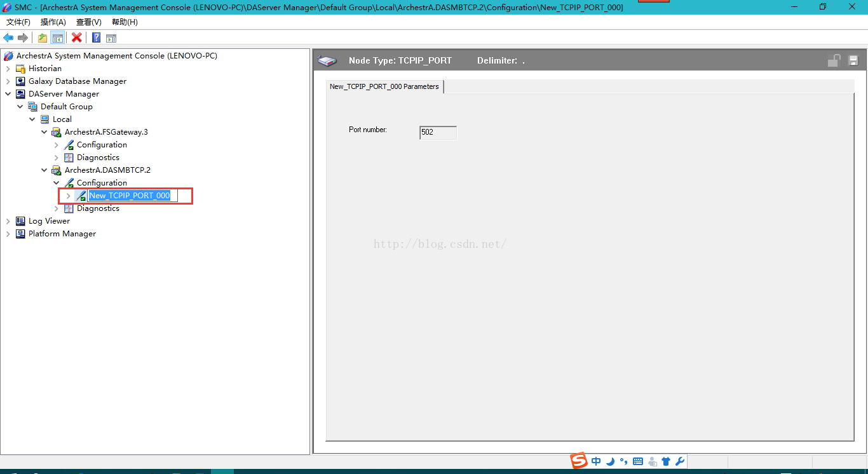Click the New_TCPIP_PORT_000 rename edit box

pos(133,196)
